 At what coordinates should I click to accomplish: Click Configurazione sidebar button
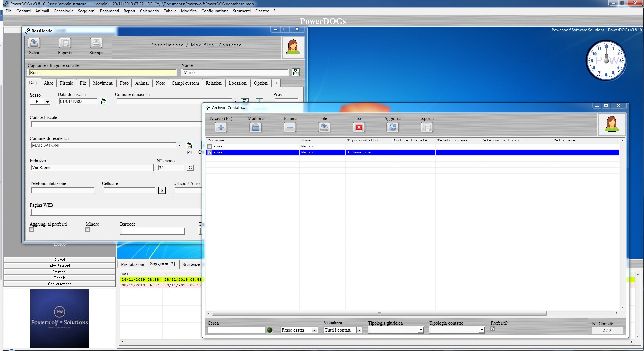pyautogui.click(x=60, y=284)
